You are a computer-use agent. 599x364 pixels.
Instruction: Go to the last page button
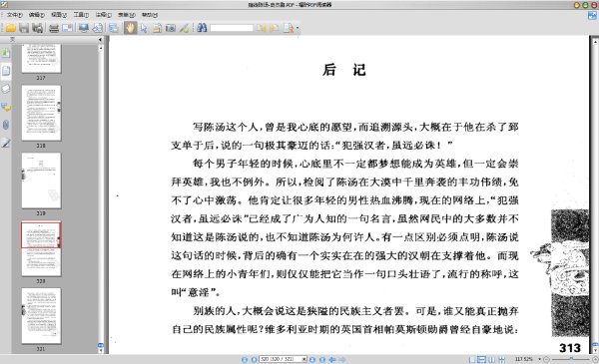(322, 359)
